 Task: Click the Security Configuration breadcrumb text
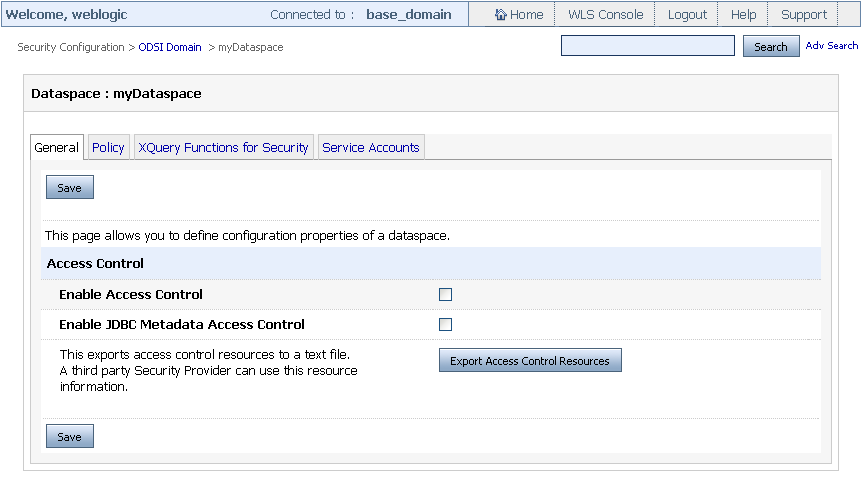tap(71, 47)
